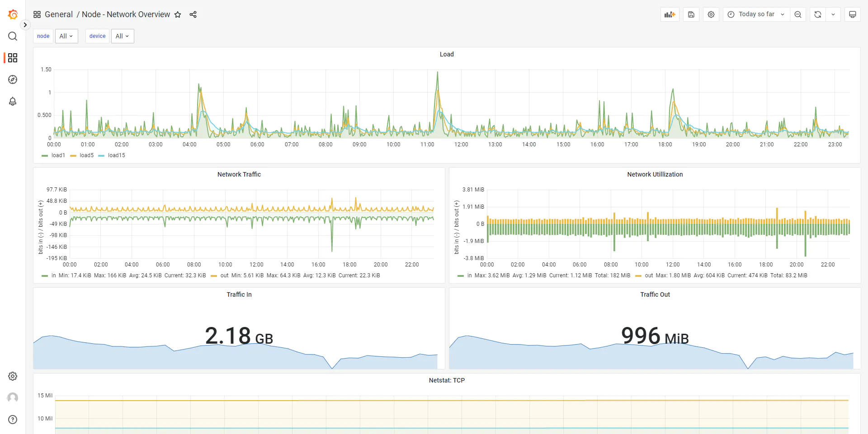Screen dimensions: 868x434
Task: Refresh the dashboard
Action: click(x=818, y=14)
